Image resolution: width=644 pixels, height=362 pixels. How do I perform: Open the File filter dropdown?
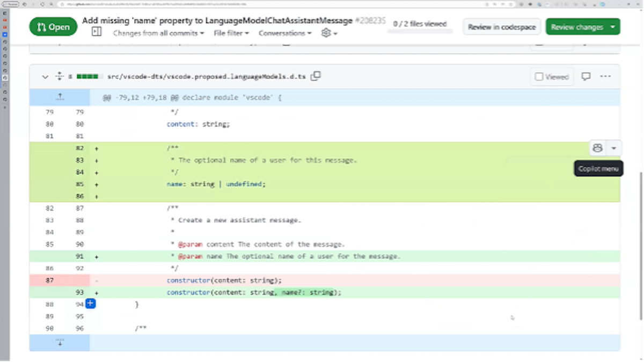click(231, 33)
